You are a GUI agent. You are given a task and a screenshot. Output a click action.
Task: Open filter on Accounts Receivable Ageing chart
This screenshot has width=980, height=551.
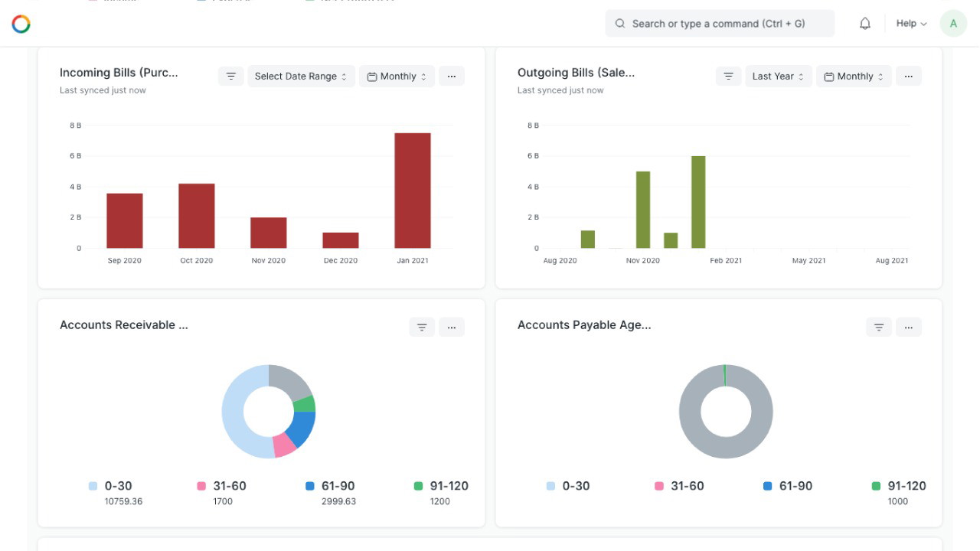coord(422,328)
